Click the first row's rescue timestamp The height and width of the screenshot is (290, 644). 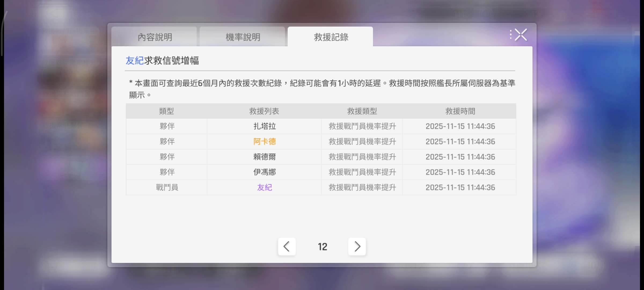[x=460, y=126]
